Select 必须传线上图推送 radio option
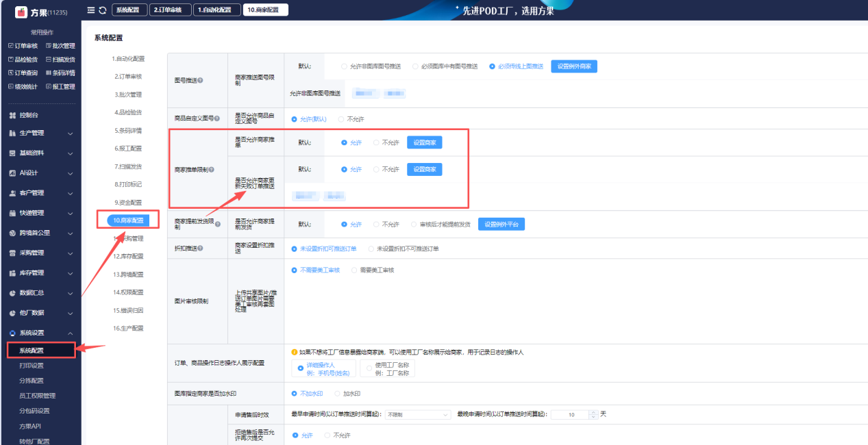Screen dimensions: 868x445 [516, 66]
